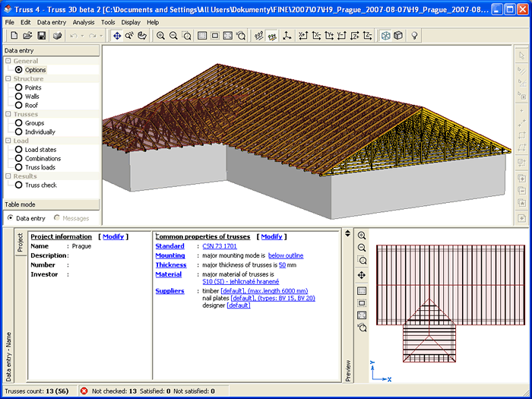The image size is (532, 399).
Task: Click the Save disk icon
Action: click(x=40, y=36)
